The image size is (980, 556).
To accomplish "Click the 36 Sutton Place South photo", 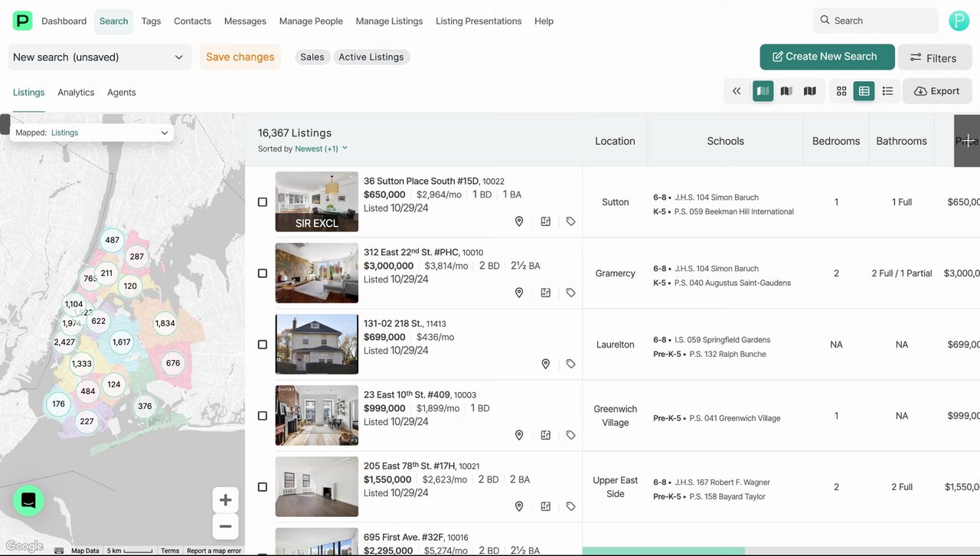I will point(317,201).
